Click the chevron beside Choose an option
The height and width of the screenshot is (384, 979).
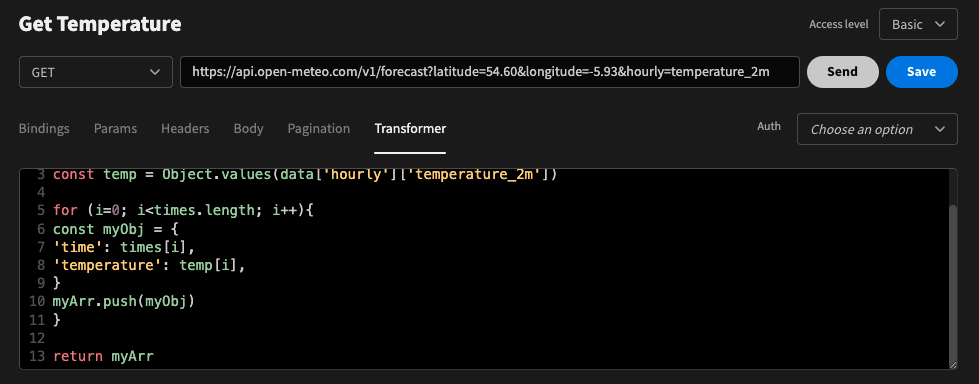940,129
